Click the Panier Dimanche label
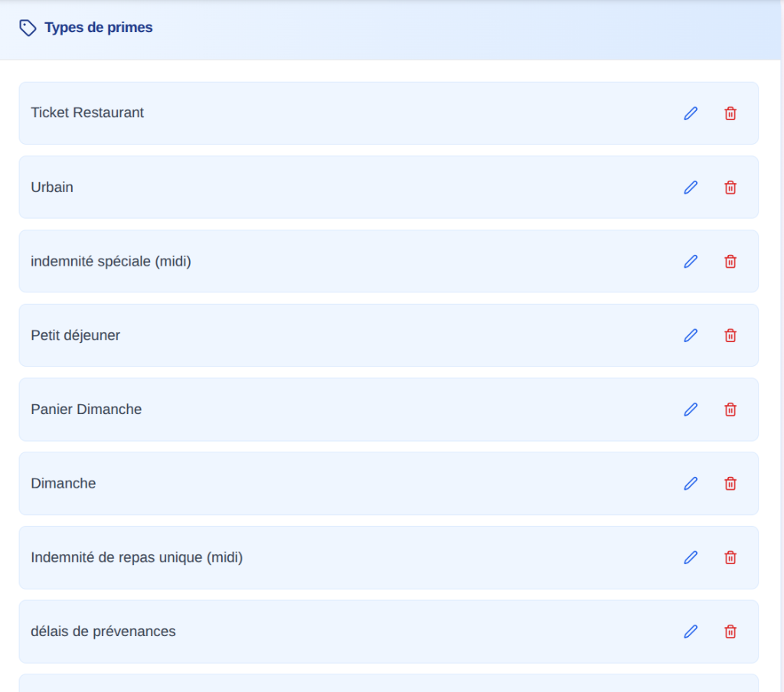Viewport: 784px width, 692px height. [86, 409]
